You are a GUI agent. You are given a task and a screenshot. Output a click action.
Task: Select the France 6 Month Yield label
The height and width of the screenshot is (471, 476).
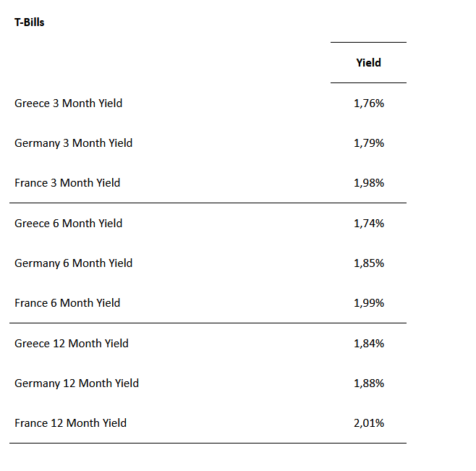pos(67,303)
